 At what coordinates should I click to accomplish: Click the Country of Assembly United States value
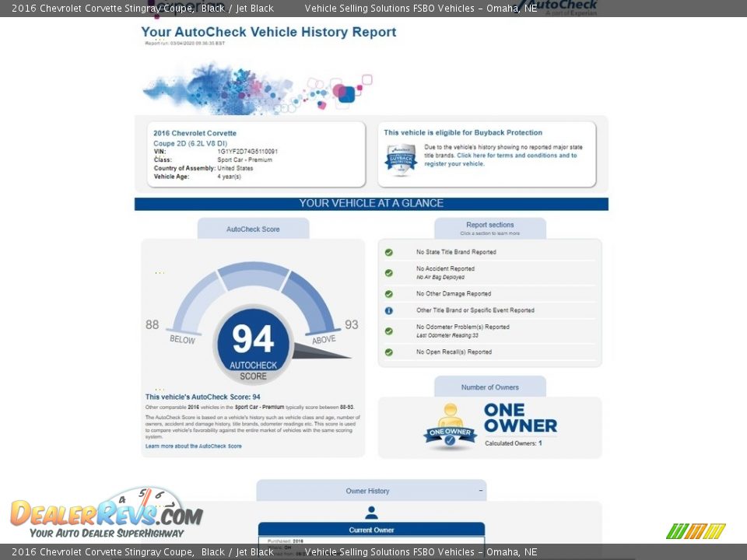click(235, 168)
